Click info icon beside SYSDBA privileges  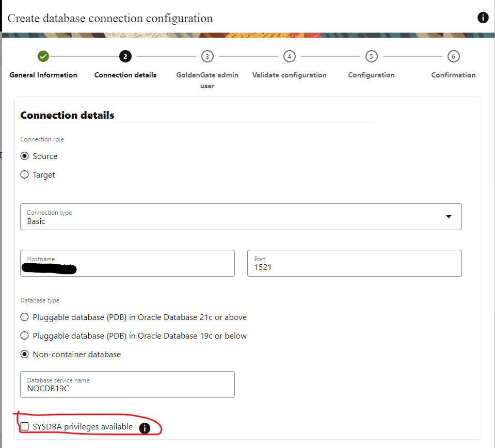click(x=145, y=428)
